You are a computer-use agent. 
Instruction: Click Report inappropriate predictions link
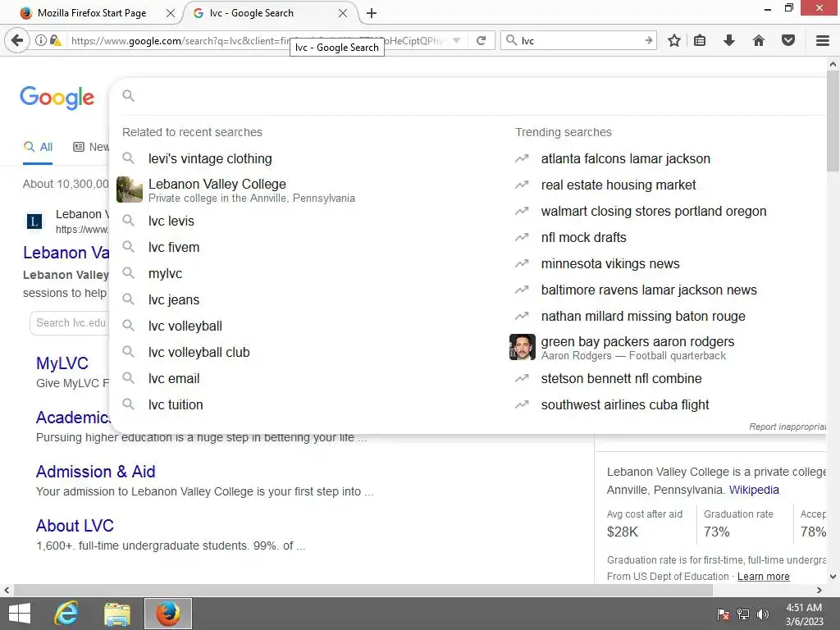click(x=787, y=427)
